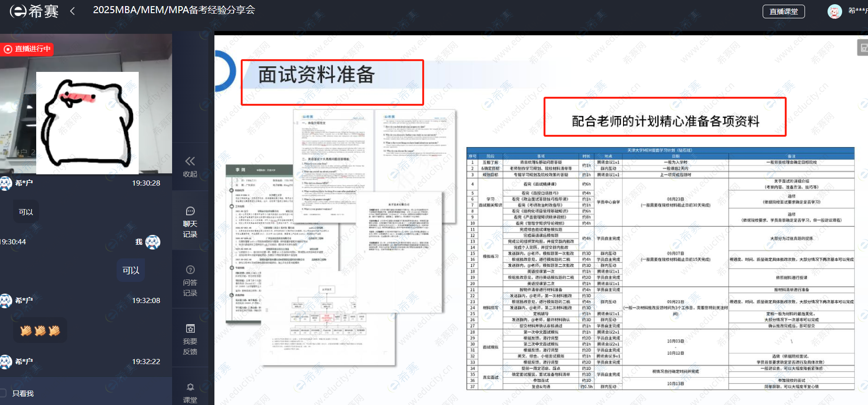Click the 希赛 logo in the header
Screen dimensions: 868x405
34,11
